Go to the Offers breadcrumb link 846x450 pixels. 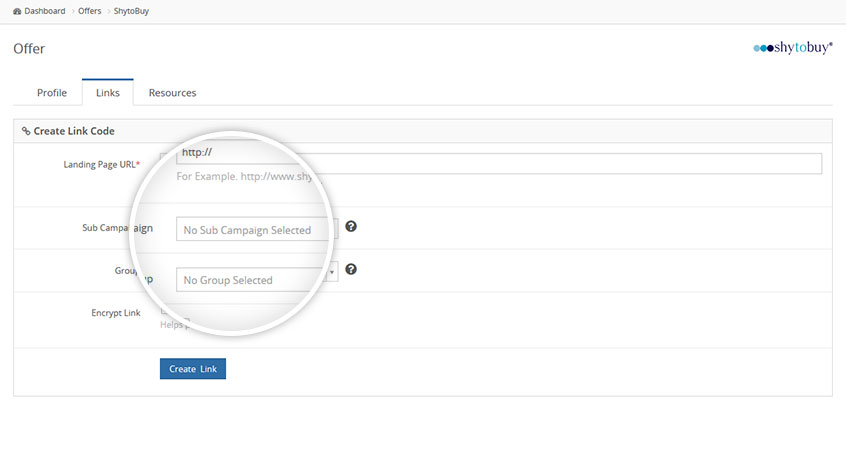tap(90, 11)
